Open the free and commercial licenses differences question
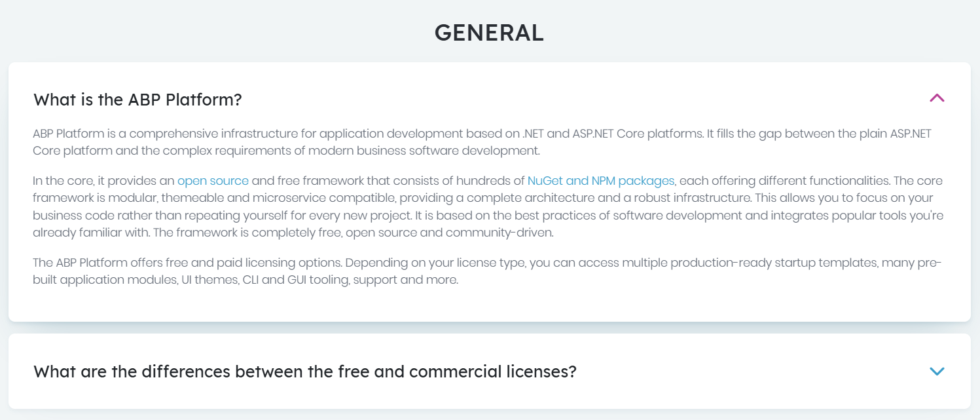 [304, 372]
